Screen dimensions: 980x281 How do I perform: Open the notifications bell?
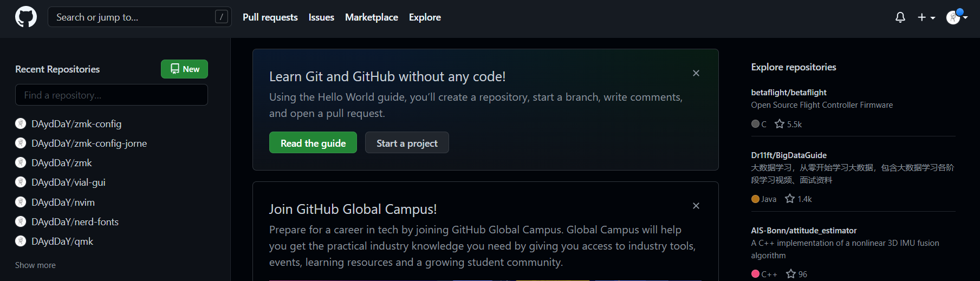point(900,17)
